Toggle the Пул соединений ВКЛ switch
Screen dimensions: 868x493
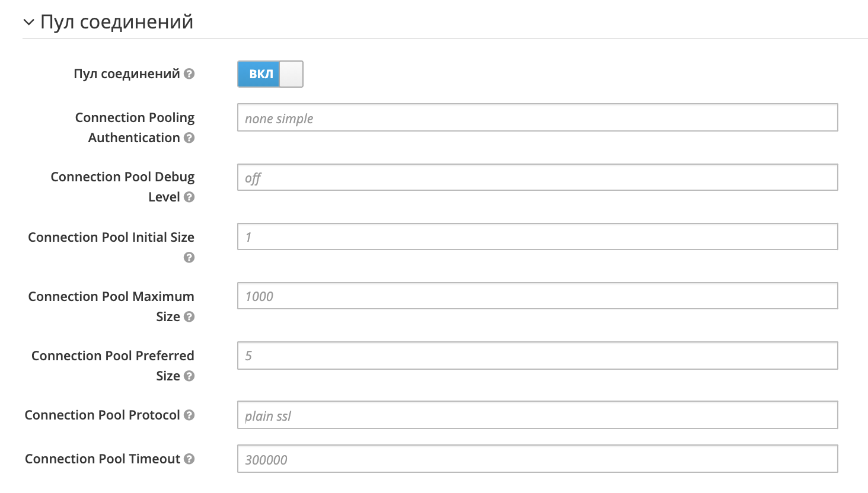[x=270, y=74]
